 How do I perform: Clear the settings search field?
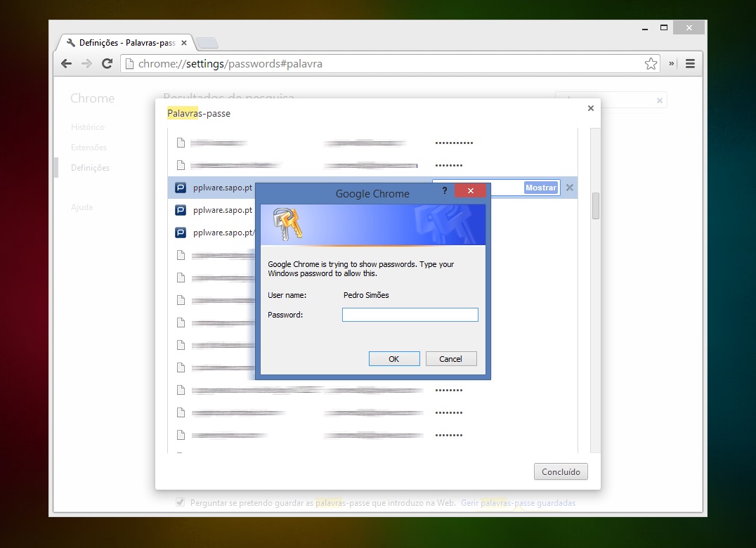point(660,100)
